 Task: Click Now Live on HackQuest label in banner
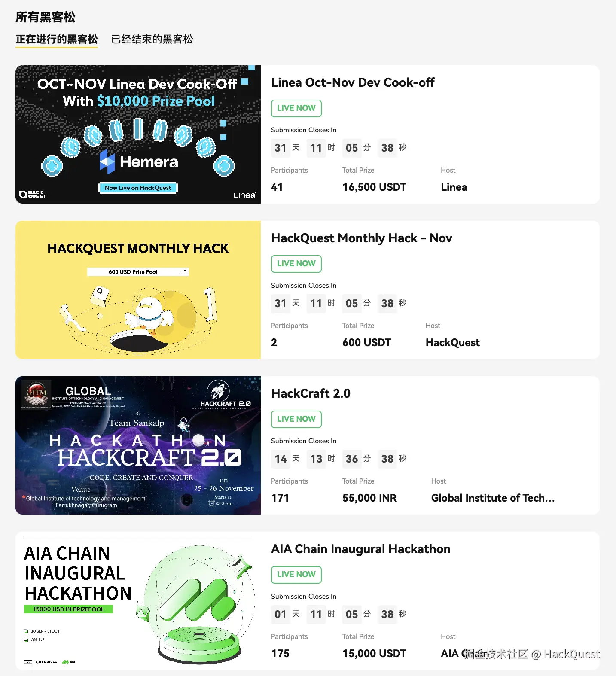click(x=138, y=188)
